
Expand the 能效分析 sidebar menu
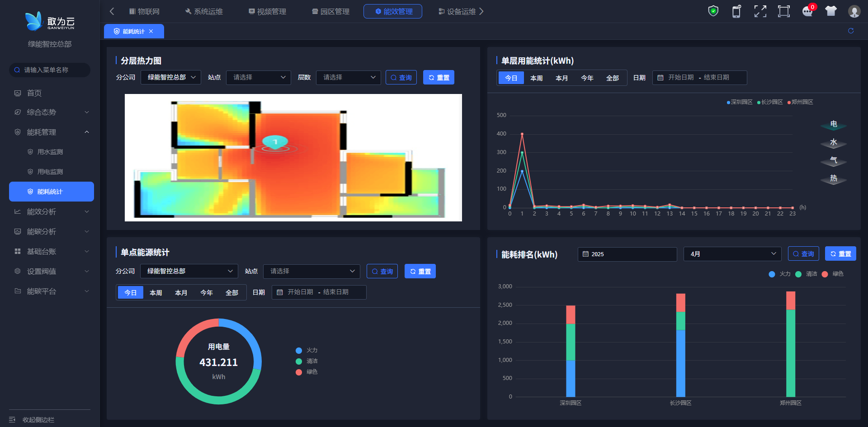(x=52, y=211)
